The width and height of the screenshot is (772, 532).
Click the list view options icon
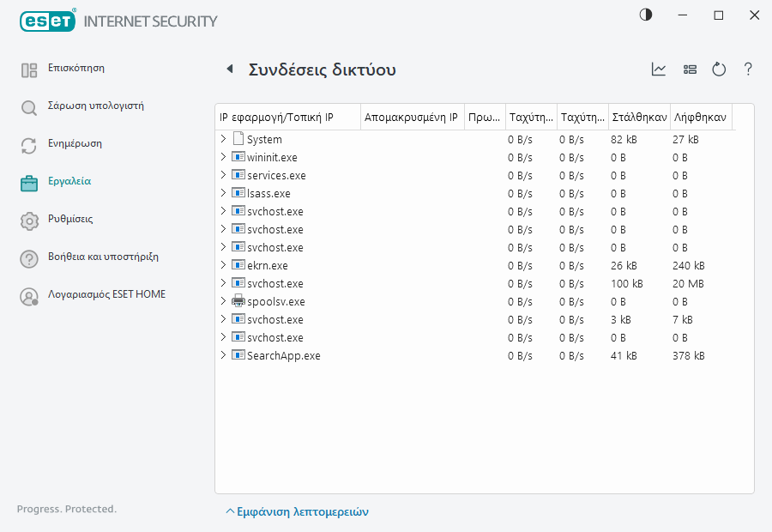(x=690, y=70)
